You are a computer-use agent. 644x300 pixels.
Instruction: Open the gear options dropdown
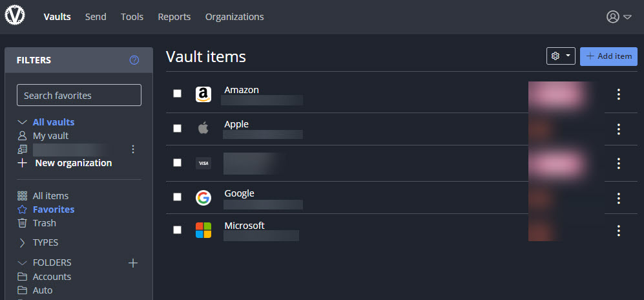pyautogui.click(x=561, y=56)
